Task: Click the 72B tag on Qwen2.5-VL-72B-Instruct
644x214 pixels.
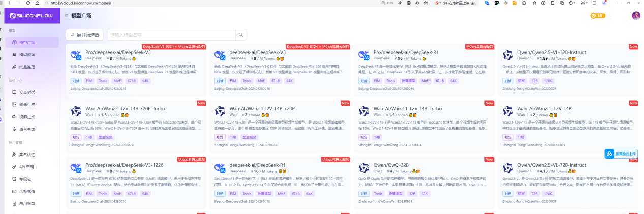Action: point(534,194)
